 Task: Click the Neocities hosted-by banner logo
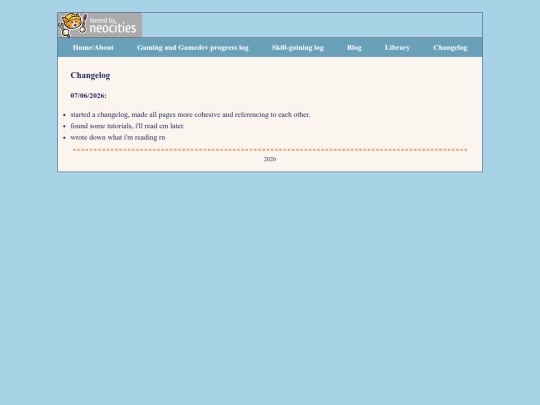coord(100,25)
